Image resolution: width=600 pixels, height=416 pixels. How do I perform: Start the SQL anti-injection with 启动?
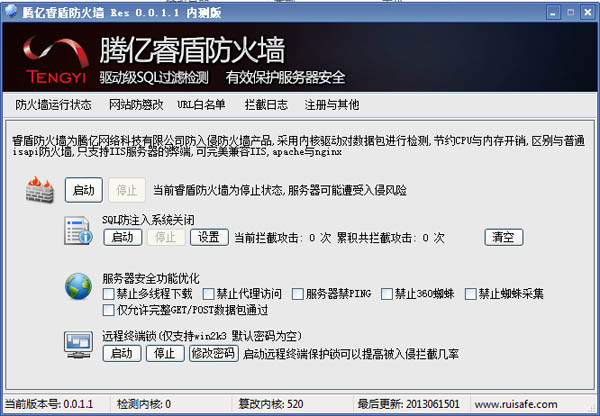pos(123,237)
